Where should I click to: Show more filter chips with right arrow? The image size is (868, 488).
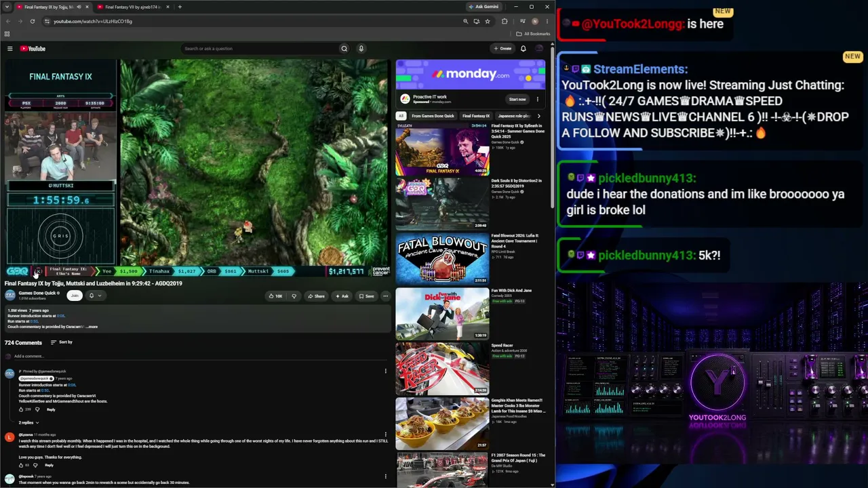tap(539, 116)
